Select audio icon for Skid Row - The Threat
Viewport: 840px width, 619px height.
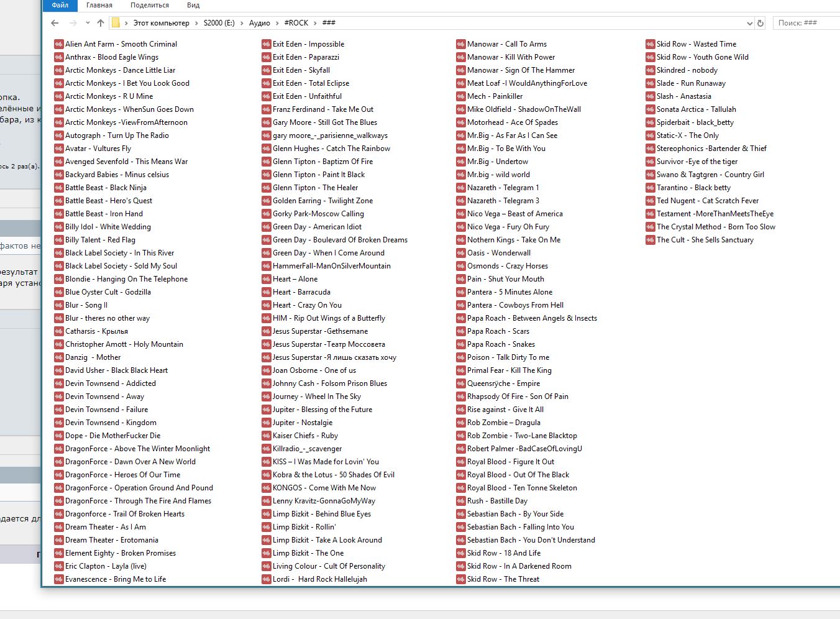click(x=461, y=579)
